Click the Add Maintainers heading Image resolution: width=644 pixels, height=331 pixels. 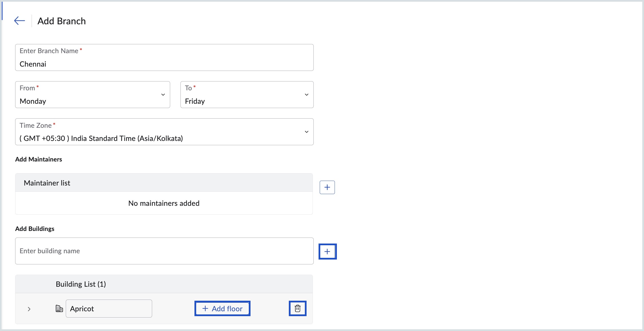(39, 159)
